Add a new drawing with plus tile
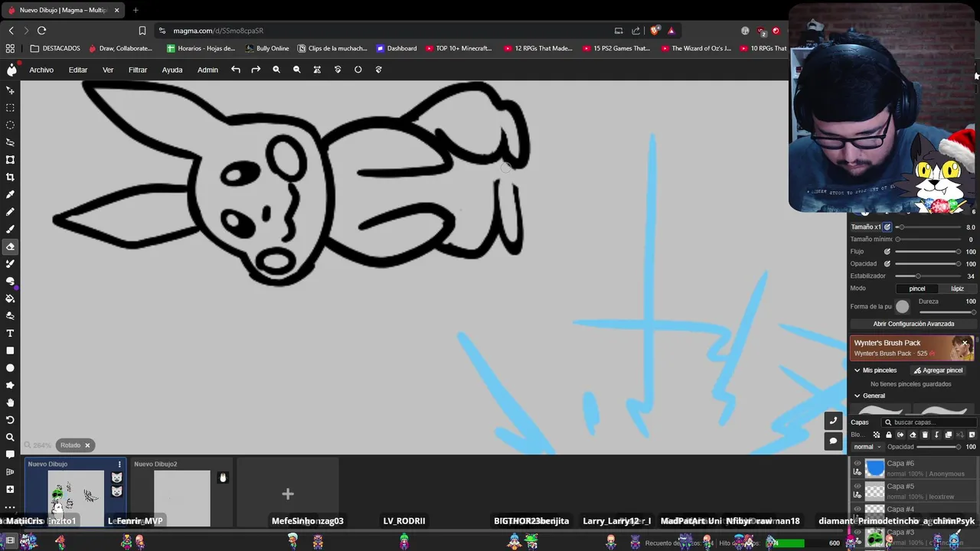 pyautogui.click(x=288, y=494)
